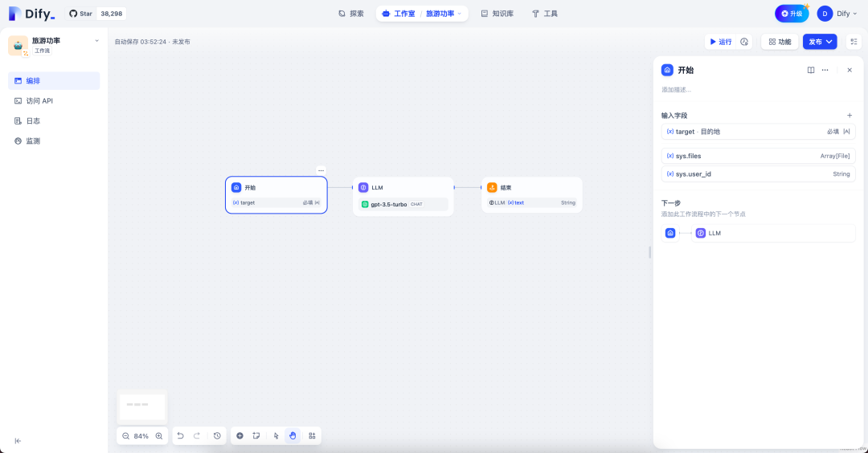
Task: Organize nodes layout icon
Action: point(312,436)
